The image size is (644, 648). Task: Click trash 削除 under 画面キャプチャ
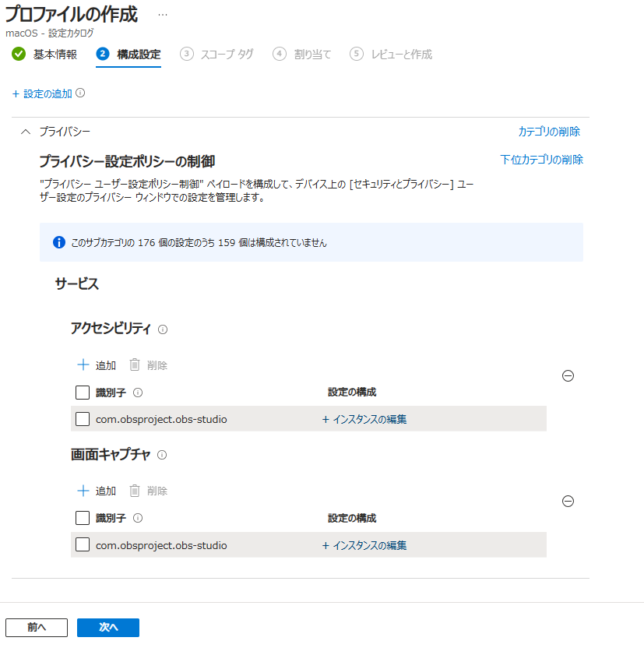point(148,491)
